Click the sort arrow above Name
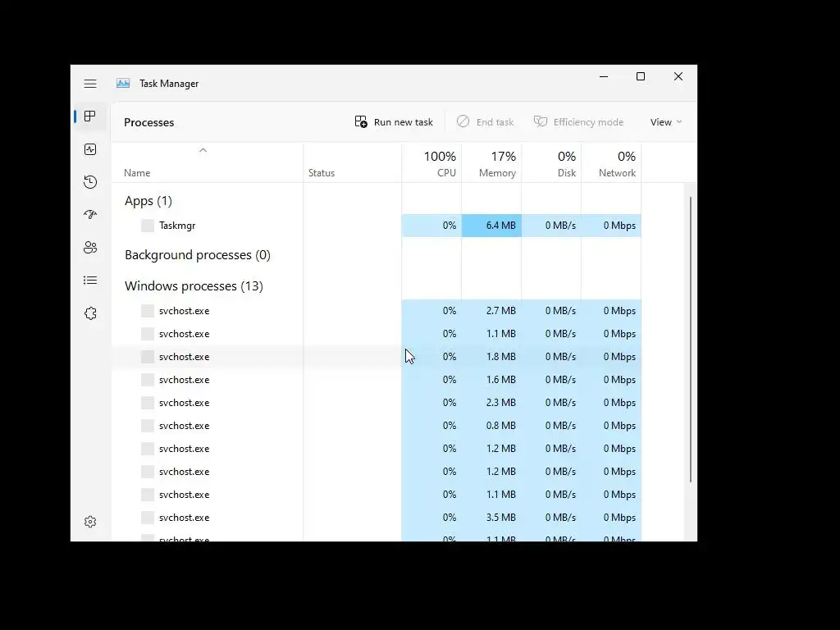The height and width of the screenshot is (630, 840). 203,151
